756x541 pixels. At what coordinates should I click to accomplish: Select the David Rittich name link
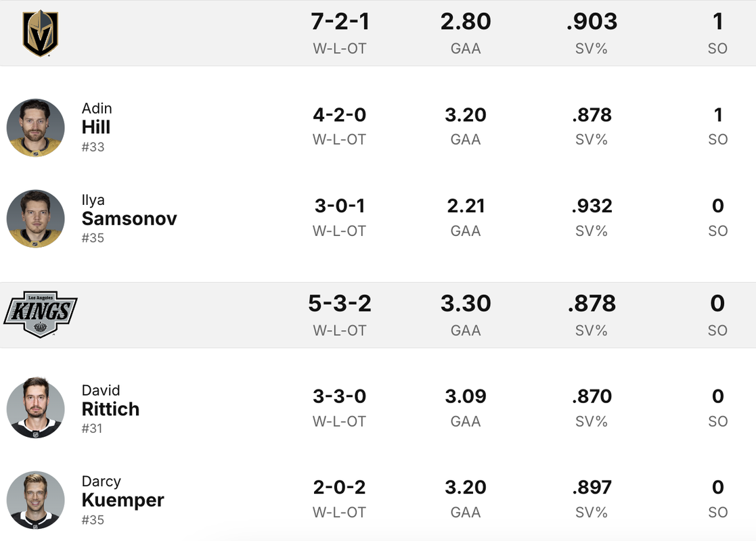pos(110,400)
